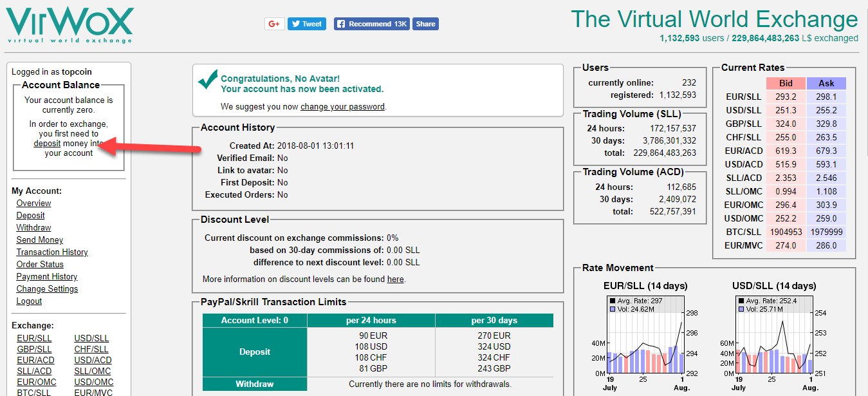Click the Withdraw row cell in limits table
The image size is (868, 396).
(x=255, y=384)
